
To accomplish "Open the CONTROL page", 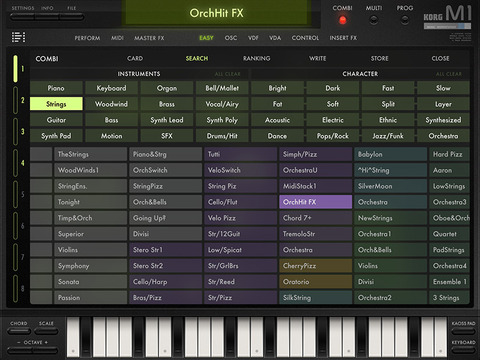I will tap(305, 38).
